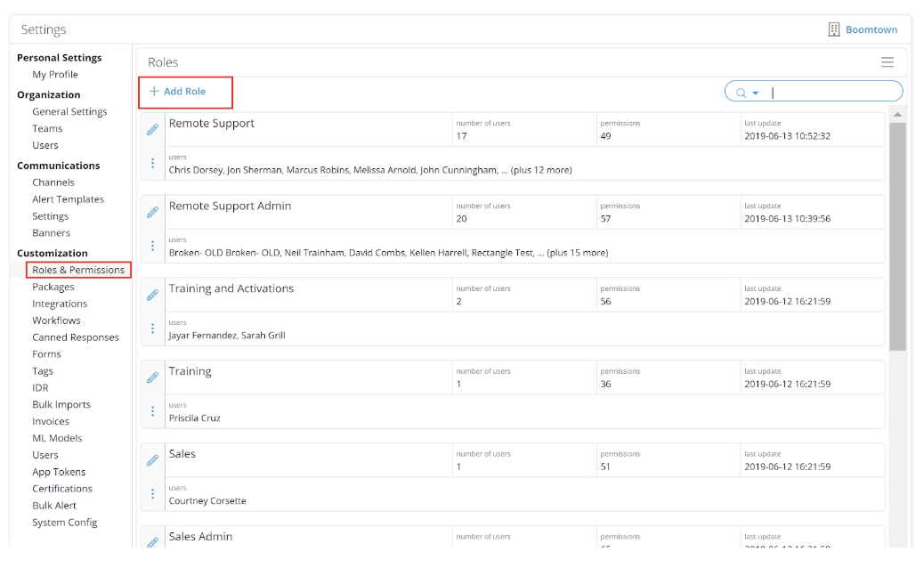Click the Remote Support Admin role name
The height and width of the screenshot is (568, 924).
pos(230,207)
